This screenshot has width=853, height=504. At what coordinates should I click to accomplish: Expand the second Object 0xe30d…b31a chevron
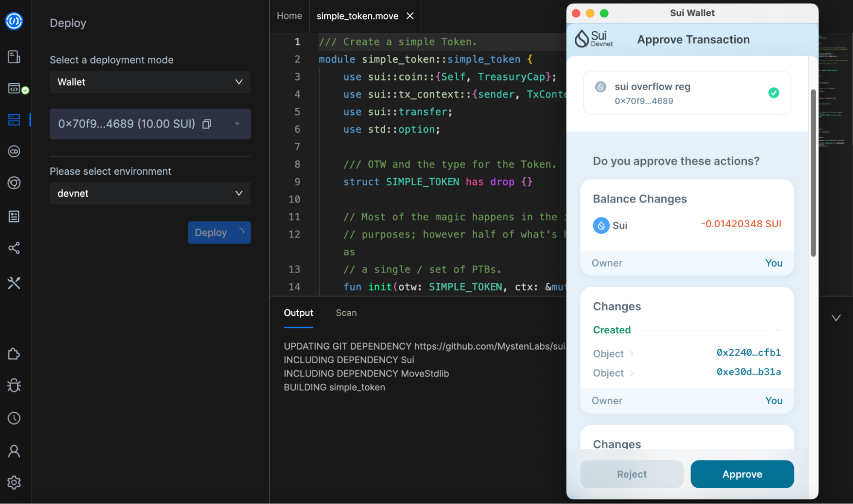coord(632,373)
